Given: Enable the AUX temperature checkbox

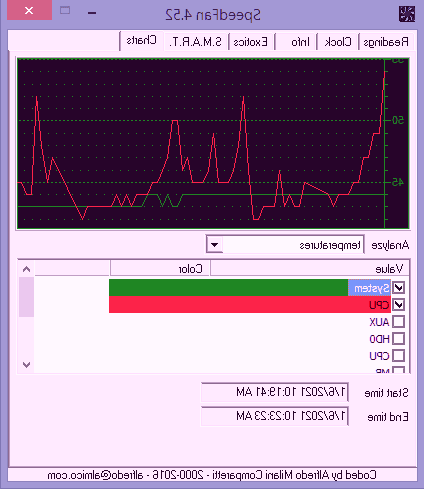Looking at the screenshot, I should [399, 322].
